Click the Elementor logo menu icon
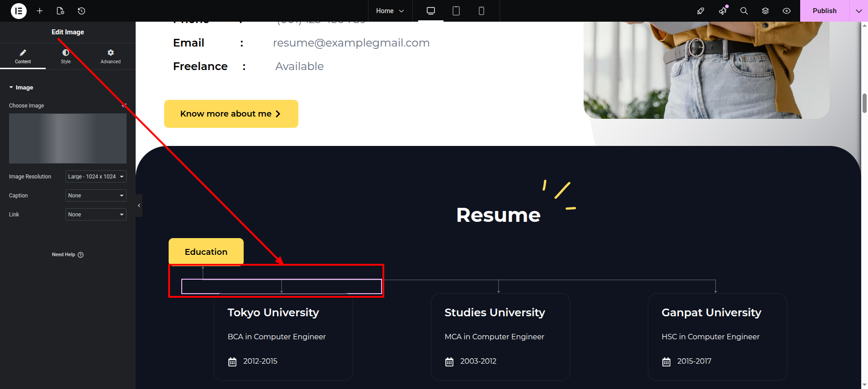This screenshot has width=868, height=389. pyautogui.click(x=19, y=11)
